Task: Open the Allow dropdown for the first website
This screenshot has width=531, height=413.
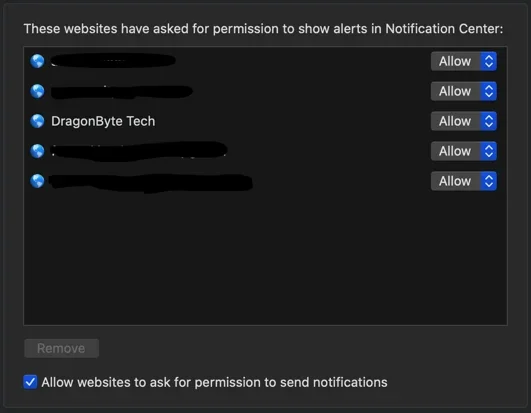Action: [x=464, y=61]
